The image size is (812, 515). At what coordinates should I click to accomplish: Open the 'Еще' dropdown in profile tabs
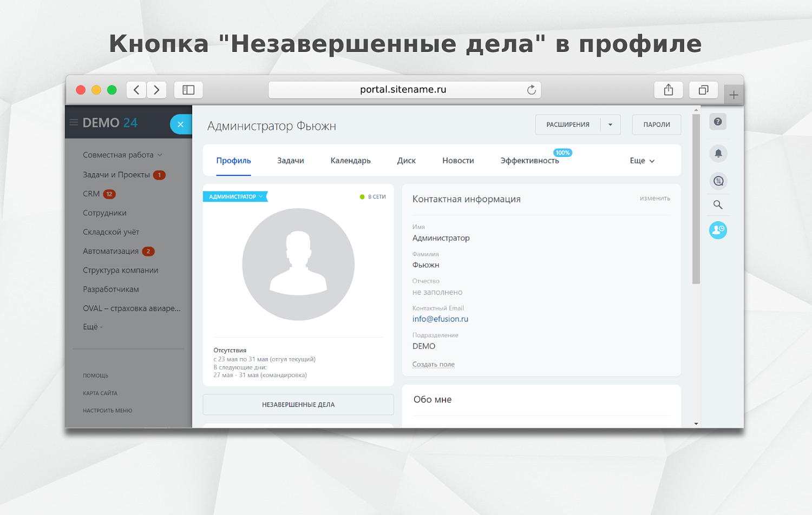tap(641, 160)
